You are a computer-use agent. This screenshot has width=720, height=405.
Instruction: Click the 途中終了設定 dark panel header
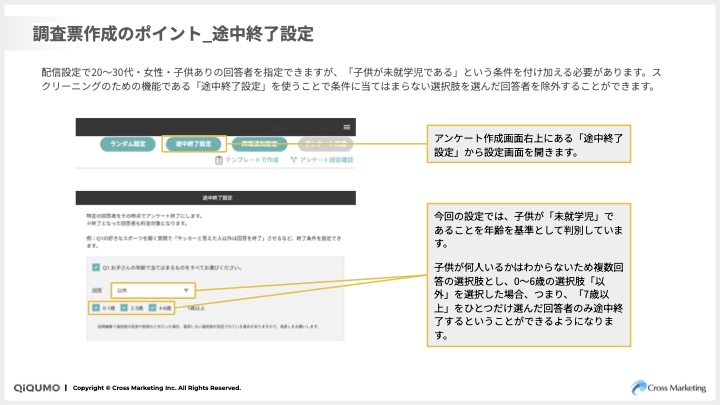pyautogui.click(x=216, y=199)
